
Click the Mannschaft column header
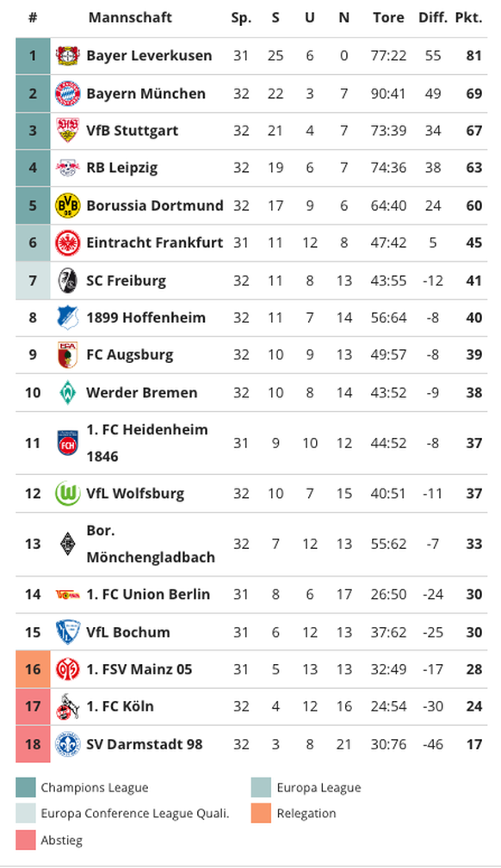[130, 18]
